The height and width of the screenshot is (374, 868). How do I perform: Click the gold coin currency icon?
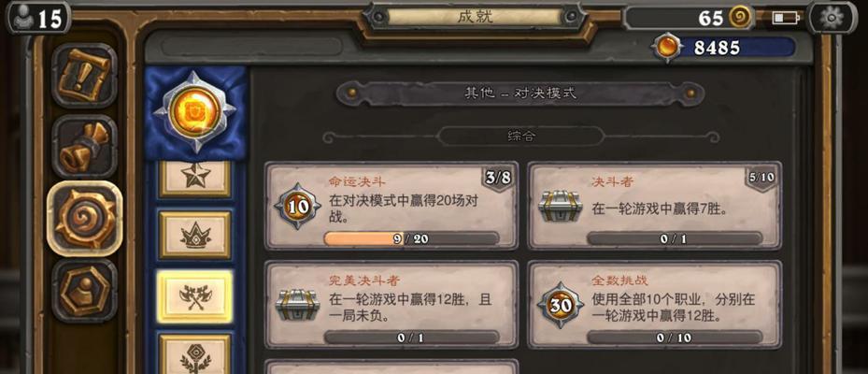tap(740, 18)
